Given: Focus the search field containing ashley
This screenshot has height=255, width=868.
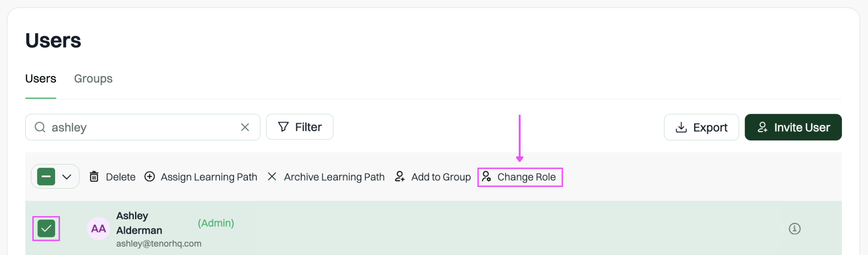Looking at the screenshot, I should click(143, 127).
